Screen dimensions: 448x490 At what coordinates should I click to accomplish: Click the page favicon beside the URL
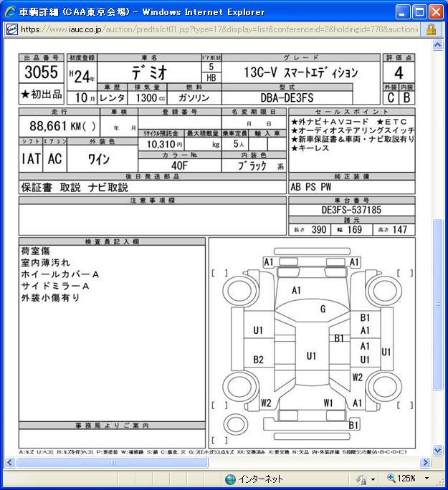[x=11, y=29]
